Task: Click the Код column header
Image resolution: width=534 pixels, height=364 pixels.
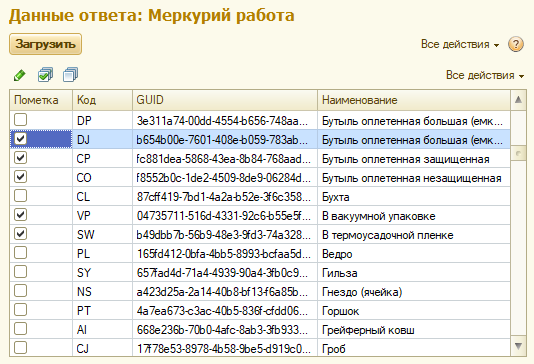Action: pyautogui.click(x=102, y=100)
